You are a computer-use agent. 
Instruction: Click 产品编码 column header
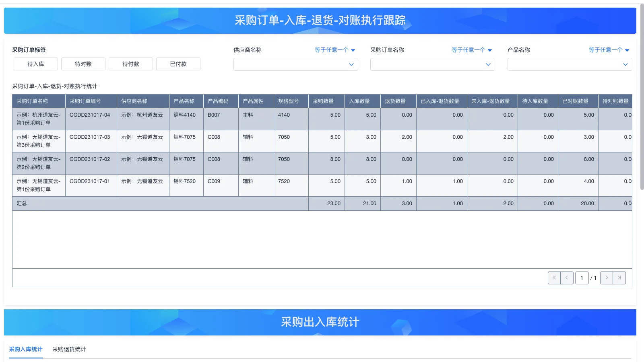(221, 101)
